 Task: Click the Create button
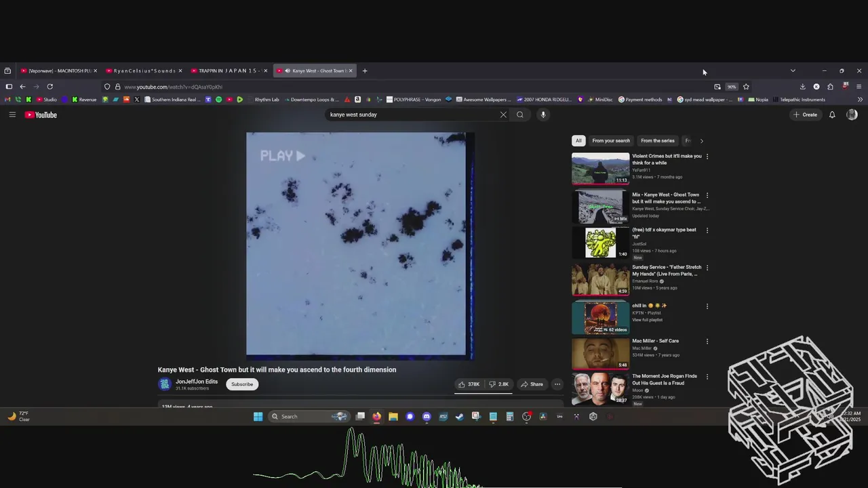(806, 115)
